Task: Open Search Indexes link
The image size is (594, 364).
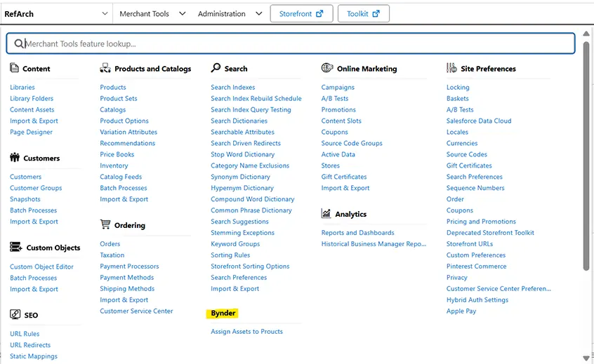Action: click(232, 88)
